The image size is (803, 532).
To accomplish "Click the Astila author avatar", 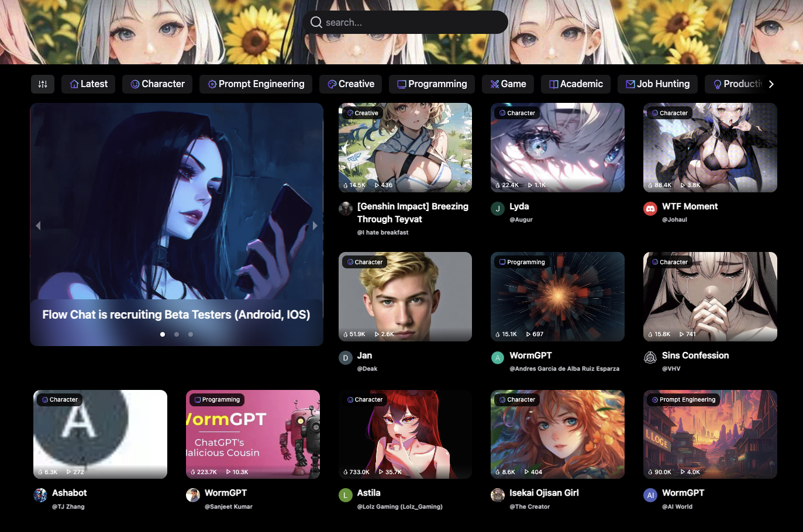I will [x=346, y=495].
